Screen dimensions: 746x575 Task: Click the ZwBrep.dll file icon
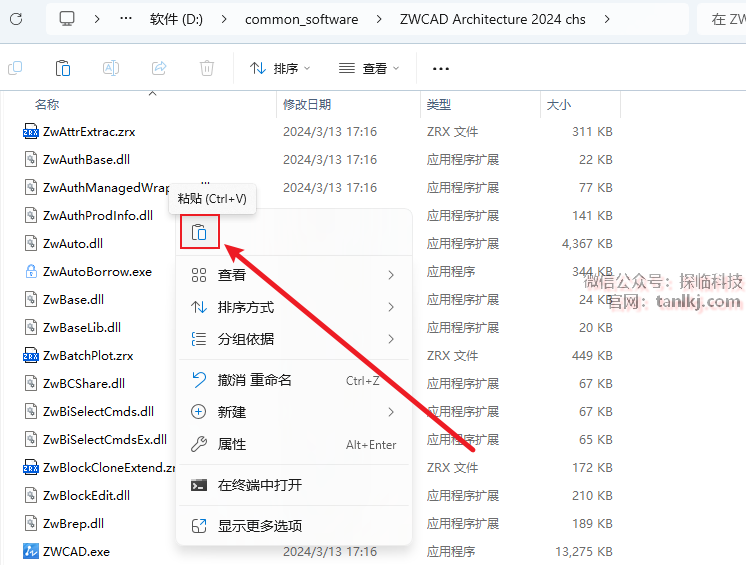[31, 524]
